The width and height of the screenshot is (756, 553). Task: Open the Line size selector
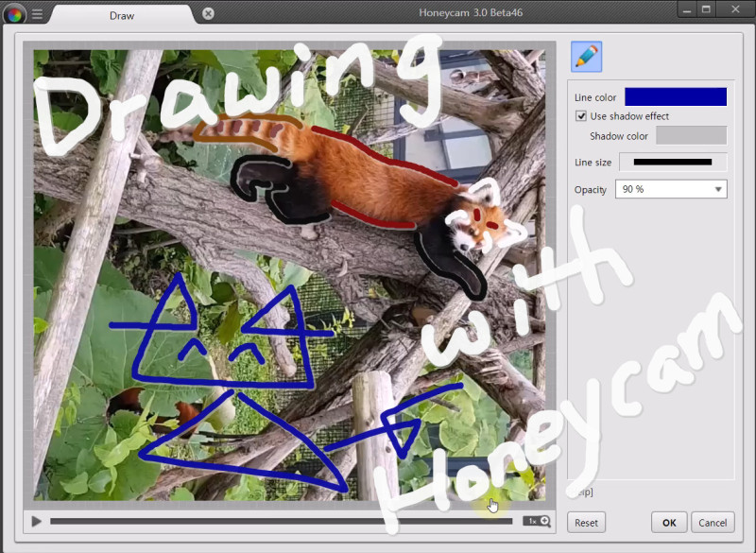(672, 163)
